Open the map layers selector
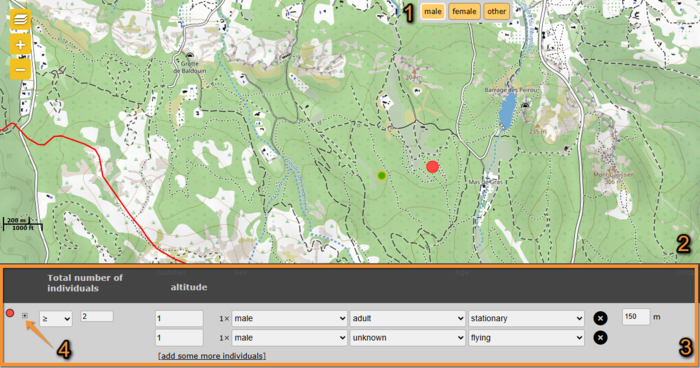The width and height of the screenshot is (700, 368). 21,19
